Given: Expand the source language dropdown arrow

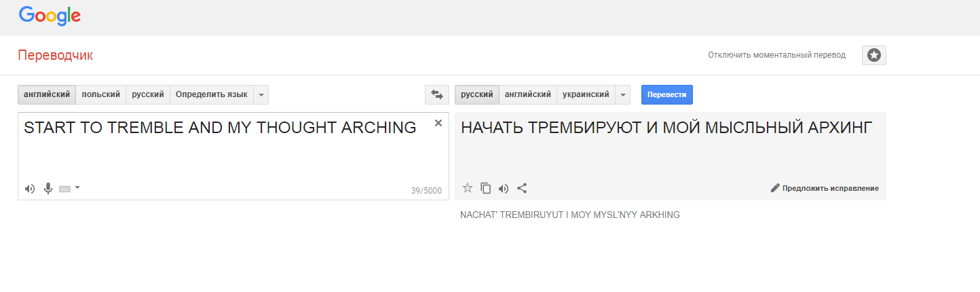Looking at the screenshot, I should 261,94.
